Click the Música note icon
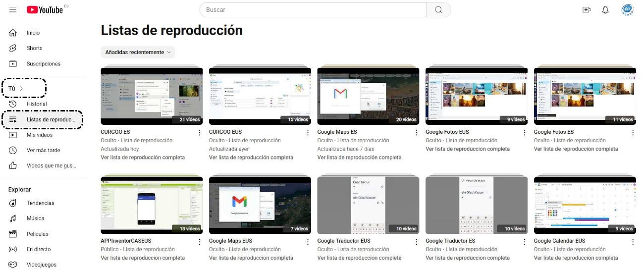The image size is (644, 274). point(13,218)
